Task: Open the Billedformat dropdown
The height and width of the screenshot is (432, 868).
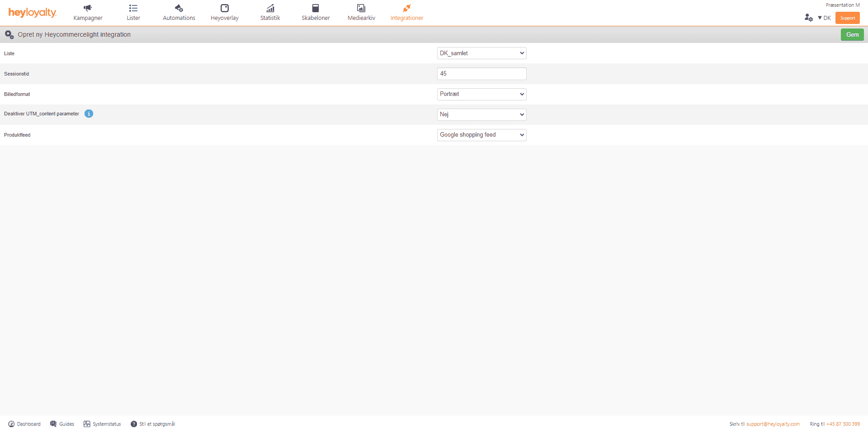Action: coord(481,94)
